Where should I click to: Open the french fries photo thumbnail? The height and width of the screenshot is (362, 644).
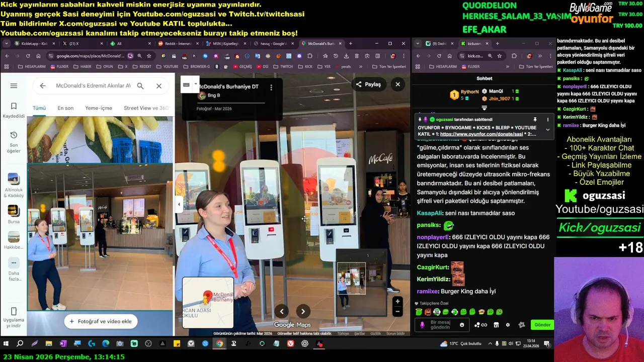click(100, 139)
